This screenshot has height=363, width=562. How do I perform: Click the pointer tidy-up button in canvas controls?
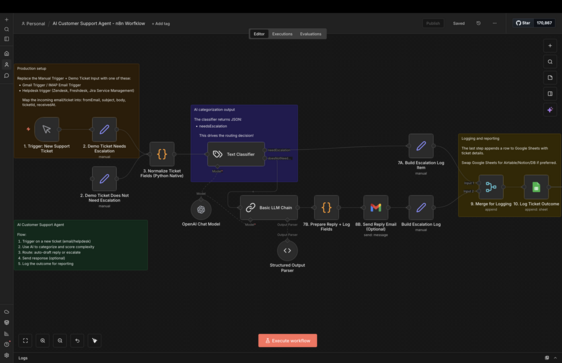(x=94, y=340)
